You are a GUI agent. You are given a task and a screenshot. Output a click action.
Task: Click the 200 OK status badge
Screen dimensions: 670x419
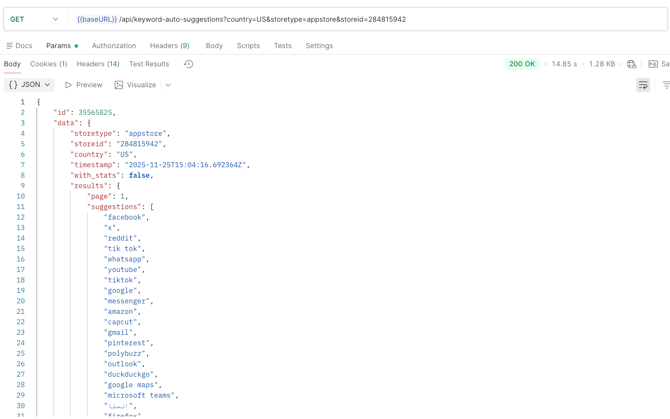[522, 64]
